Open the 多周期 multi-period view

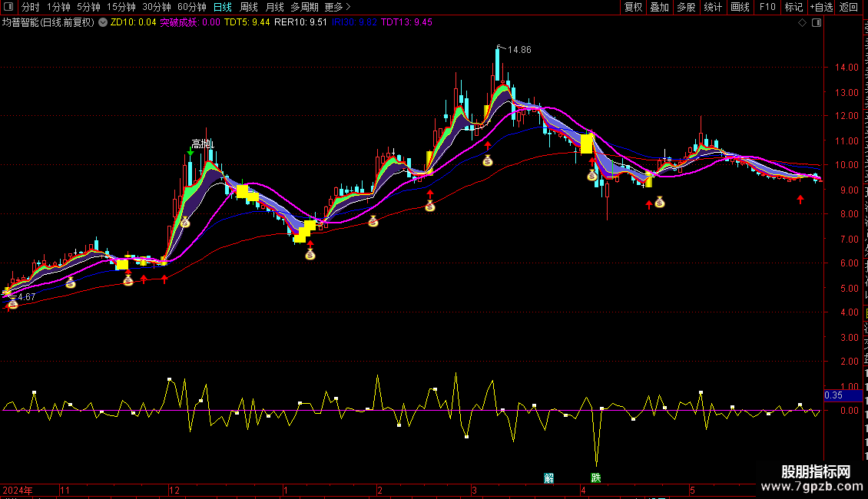304,7
